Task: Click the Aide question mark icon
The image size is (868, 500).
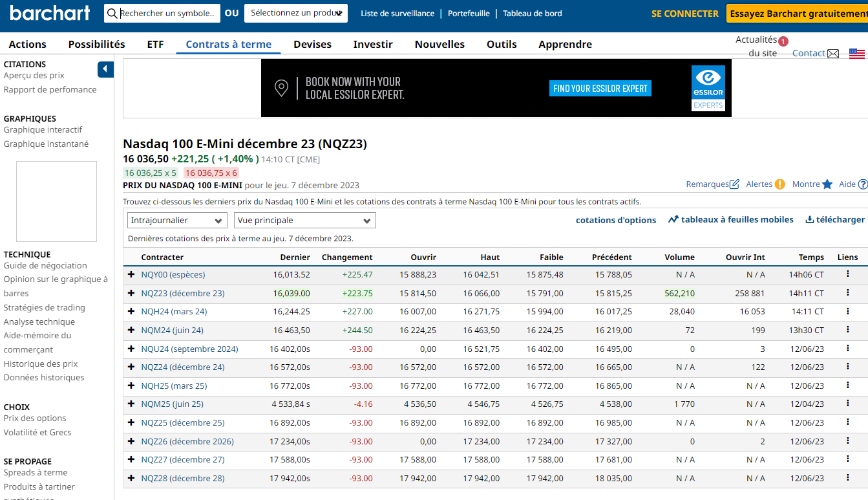Action: pyautogui.click(x=862, y=184)
